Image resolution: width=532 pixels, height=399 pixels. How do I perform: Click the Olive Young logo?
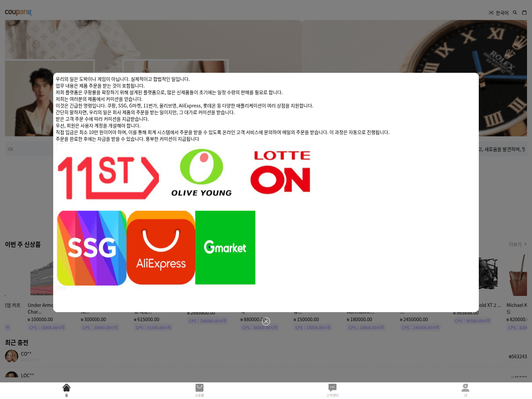coord(201,173)
